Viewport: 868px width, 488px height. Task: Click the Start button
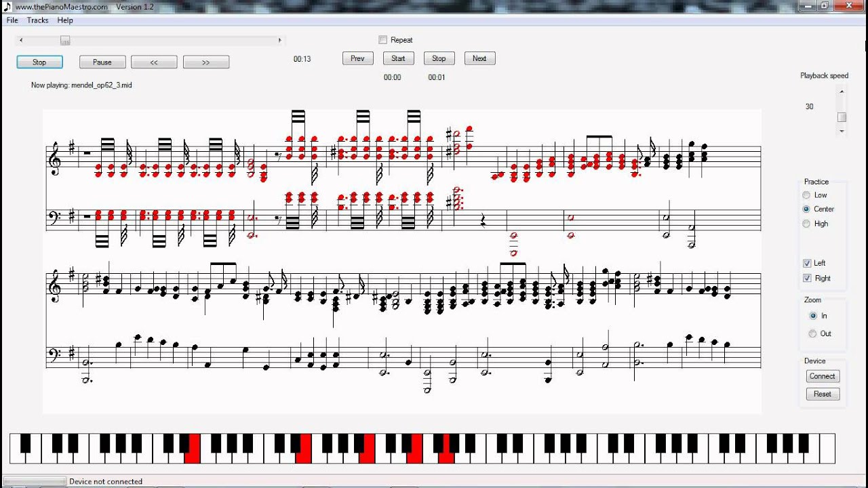[398, 58]
